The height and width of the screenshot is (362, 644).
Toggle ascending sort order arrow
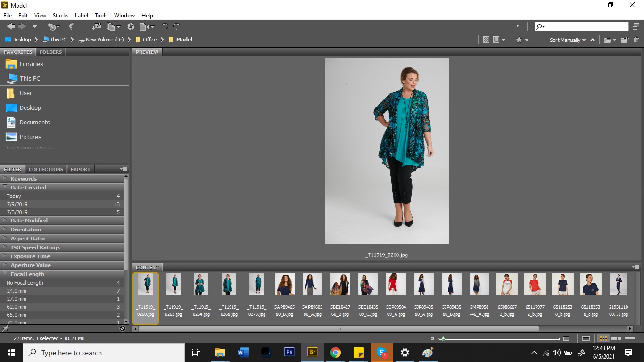click(x=593, y=40)
